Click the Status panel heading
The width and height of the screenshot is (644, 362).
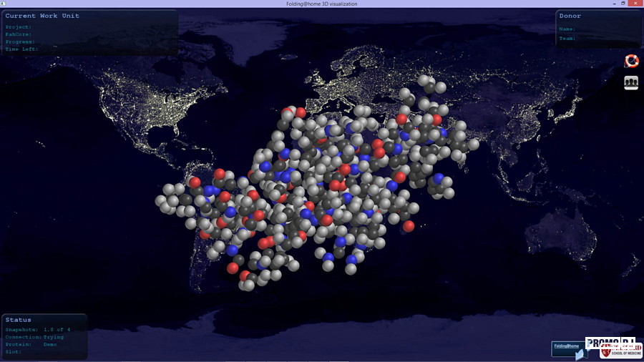click(17, 320)
